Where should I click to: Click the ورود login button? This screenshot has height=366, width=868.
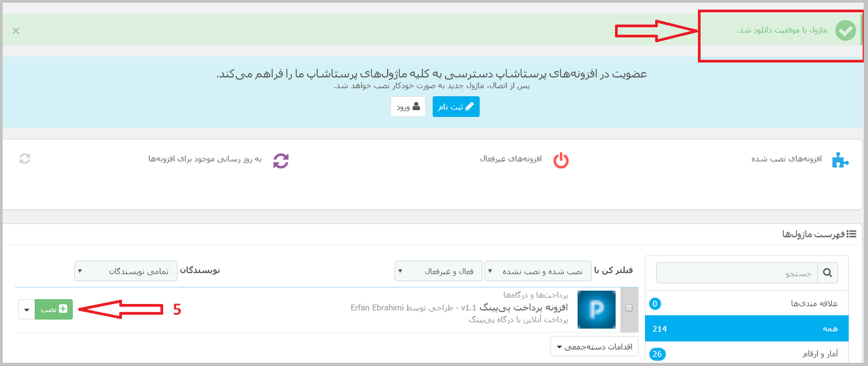click(408, 107)
